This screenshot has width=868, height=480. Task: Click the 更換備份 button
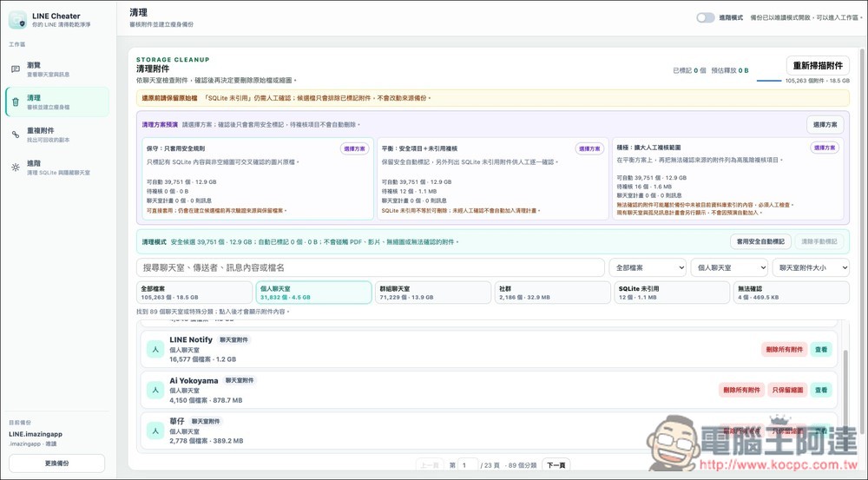(57, 464)
